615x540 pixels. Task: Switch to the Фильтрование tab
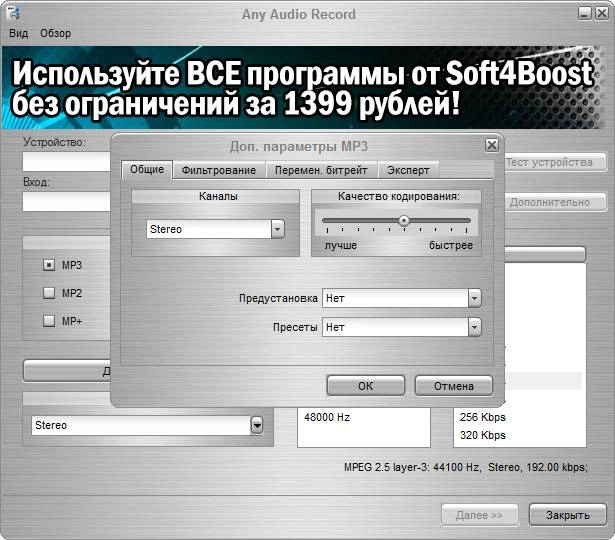click(219, 170)
